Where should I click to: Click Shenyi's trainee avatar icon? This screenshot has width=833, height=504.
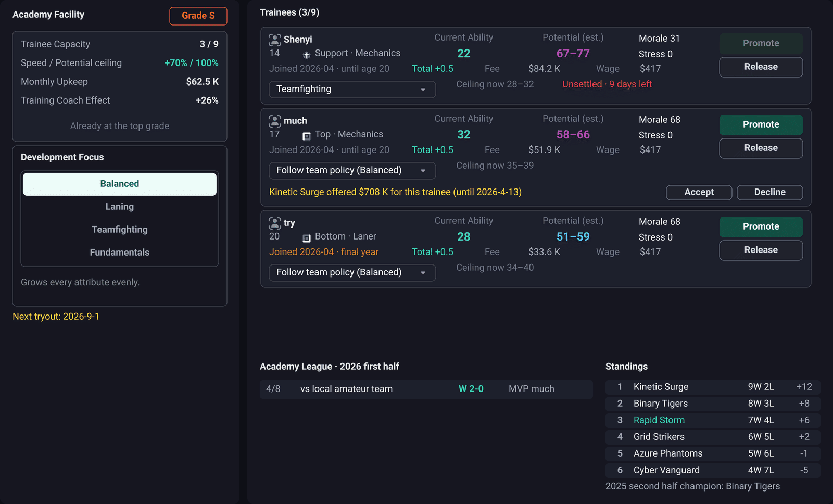[275, 40]
